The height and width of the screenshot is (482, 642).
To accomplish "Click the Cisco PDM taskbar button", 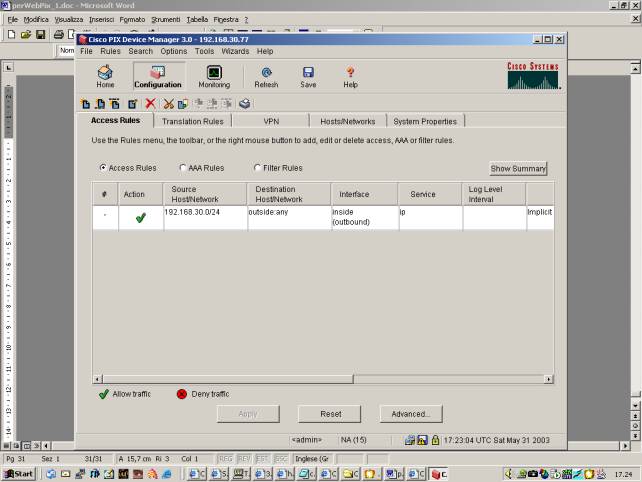I will pos(439,474).
